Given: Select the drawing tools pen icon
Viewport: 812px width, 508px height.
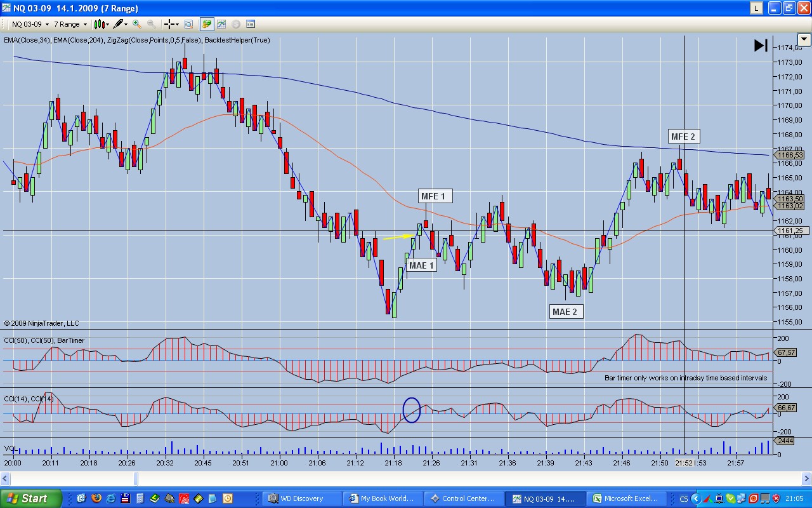Looking at the screenshot, I should [118, 24].
